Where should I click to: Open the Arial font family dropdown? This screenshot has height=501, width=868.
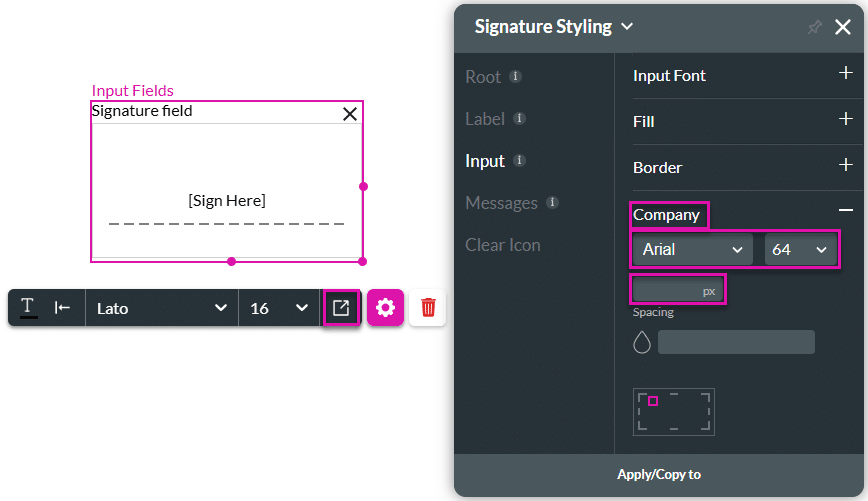pyautogui.click(x=692, y=250)
